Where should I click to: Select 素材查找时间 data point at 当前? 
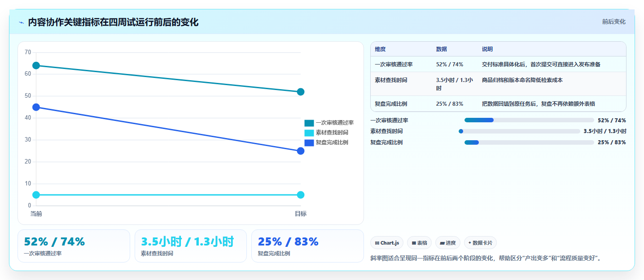pos(36,195)
